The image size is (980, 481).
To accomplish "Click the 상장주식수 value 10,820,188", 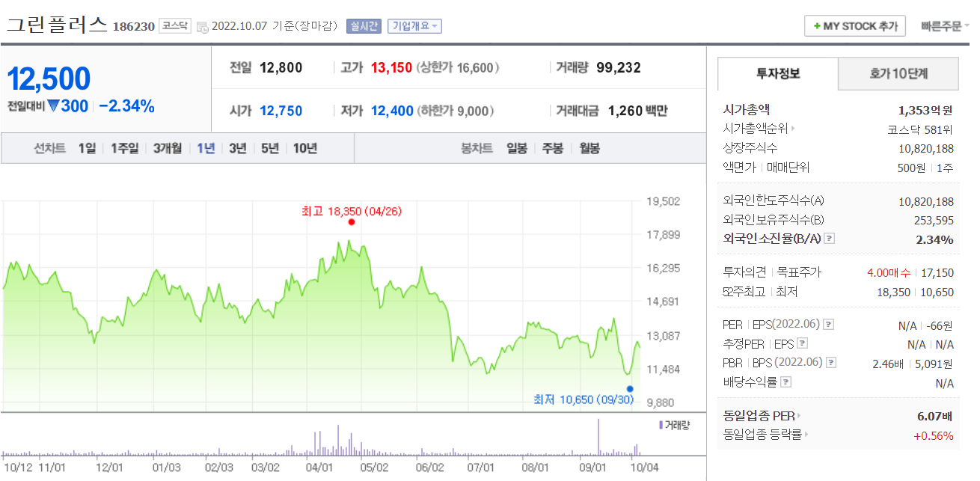I will (925, 148).
